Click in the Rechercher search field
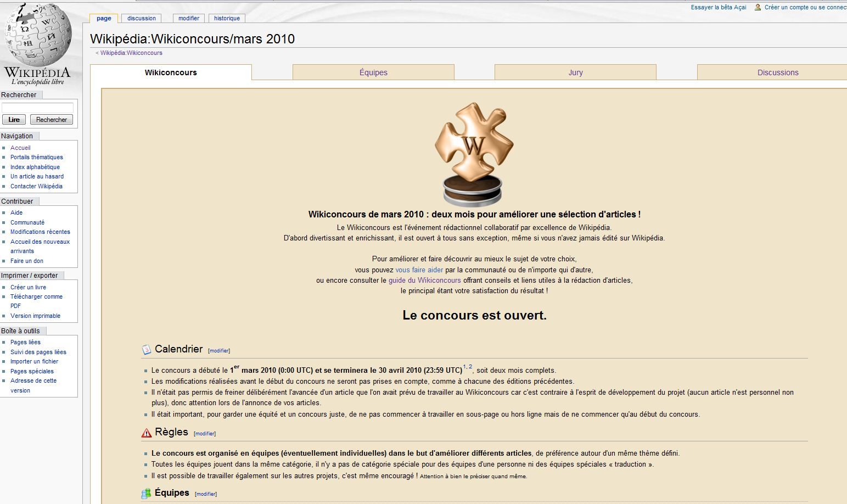 click(x=37, y=108)
